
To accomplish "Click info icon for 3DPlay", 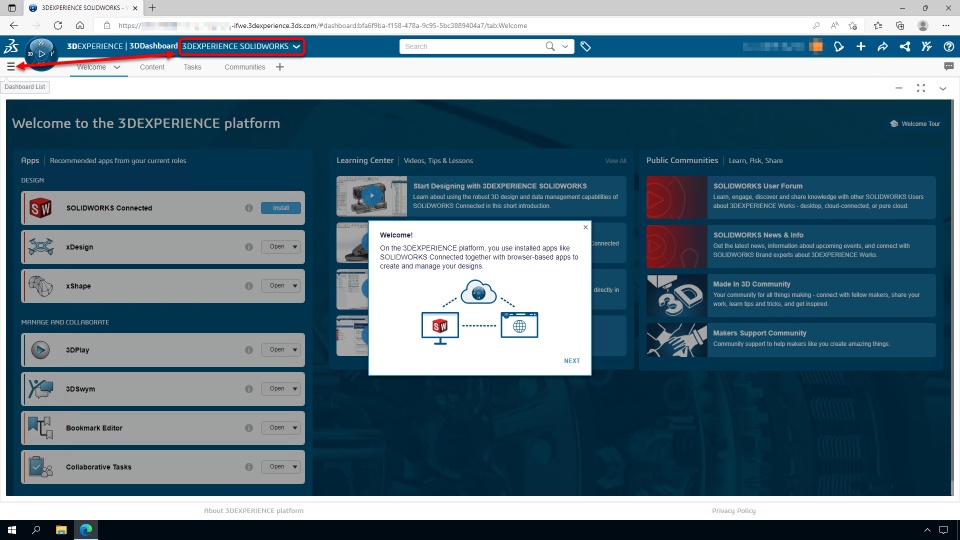I will coord(249,350).
